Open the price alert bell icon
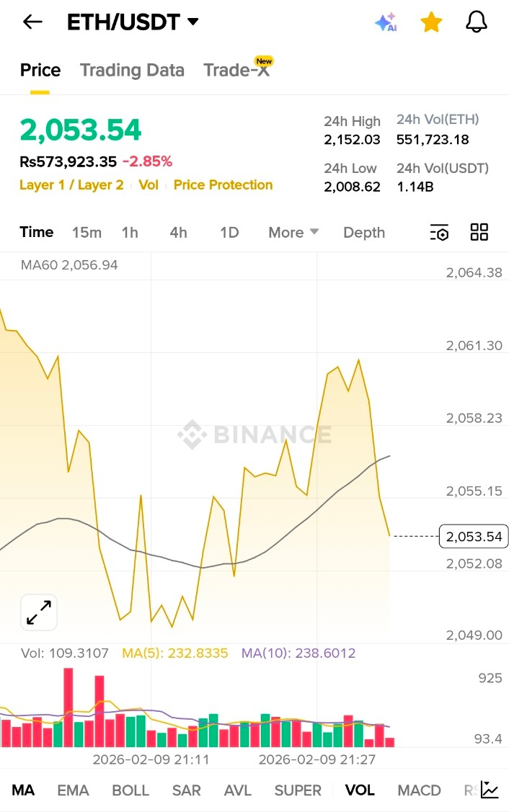 (477, 22)
